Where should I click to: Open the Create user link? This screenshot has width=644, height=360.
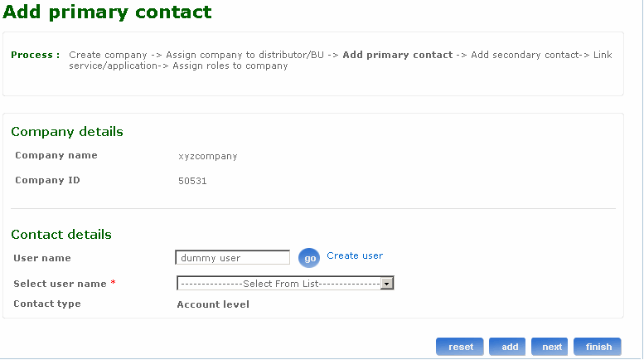tap(355, 255)
